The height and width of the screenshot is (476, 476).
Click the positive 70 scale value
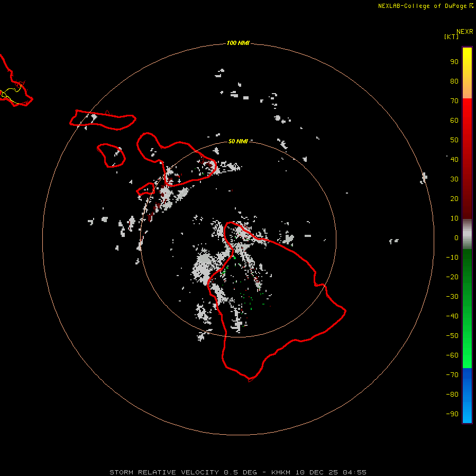[454, 101]
